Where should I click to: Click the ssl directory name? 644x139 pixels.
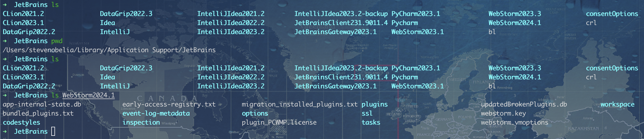367,113
